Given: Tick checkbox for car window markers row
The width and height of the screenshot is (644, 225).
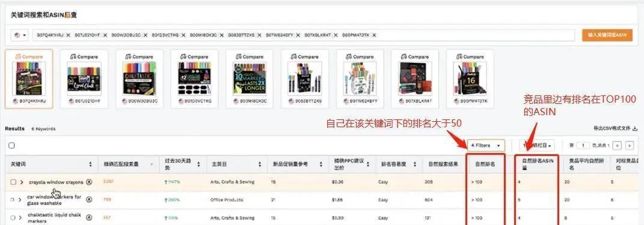Looking at the screenshot, I should point(13,200).
